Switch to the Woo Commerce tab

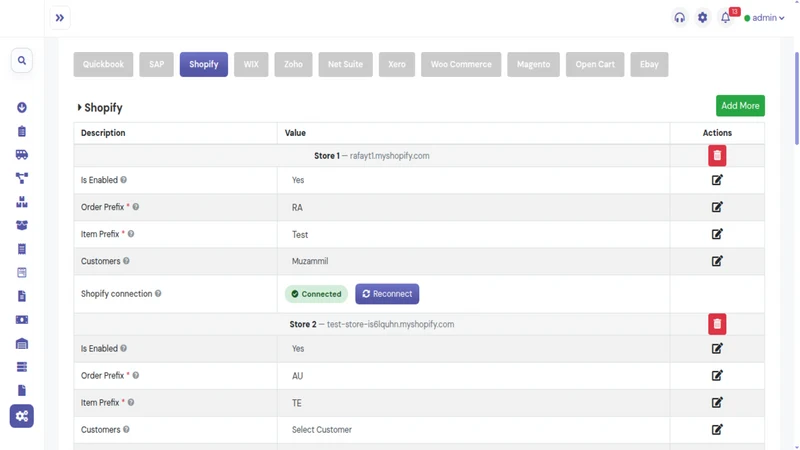(x=461, y=64)
